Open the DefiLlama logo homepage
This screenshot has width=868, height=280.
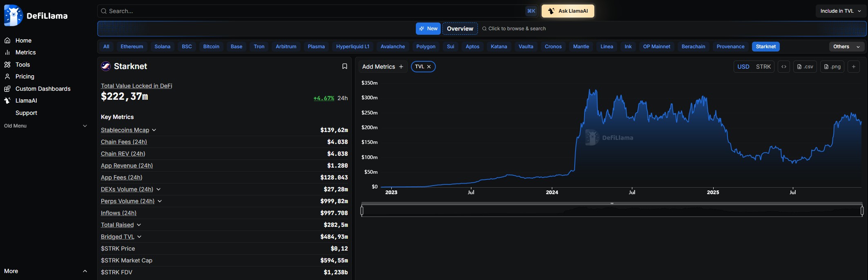(x=36, y=16)
